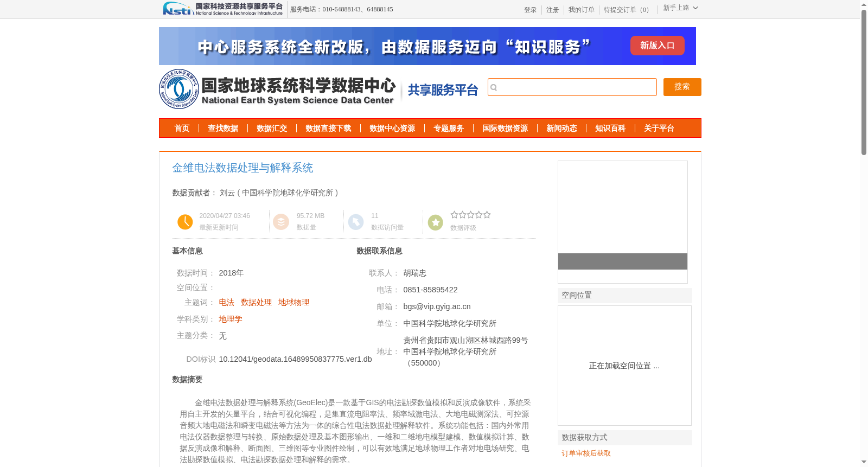
Task: Click the 登录 link
Action: coord(531,10)
